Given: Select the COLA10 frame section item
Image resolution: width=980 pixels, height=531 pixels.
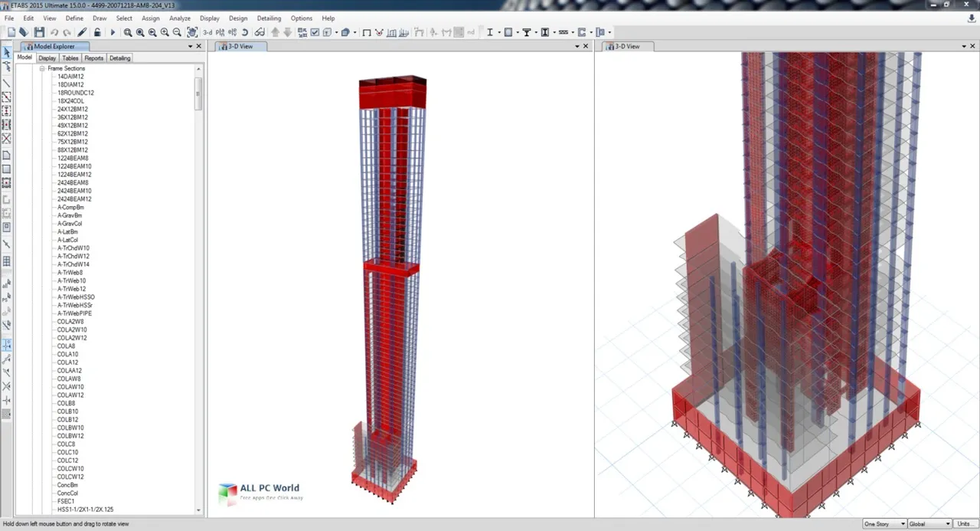Looking at the screenshot, I should [x=67, y=354].
